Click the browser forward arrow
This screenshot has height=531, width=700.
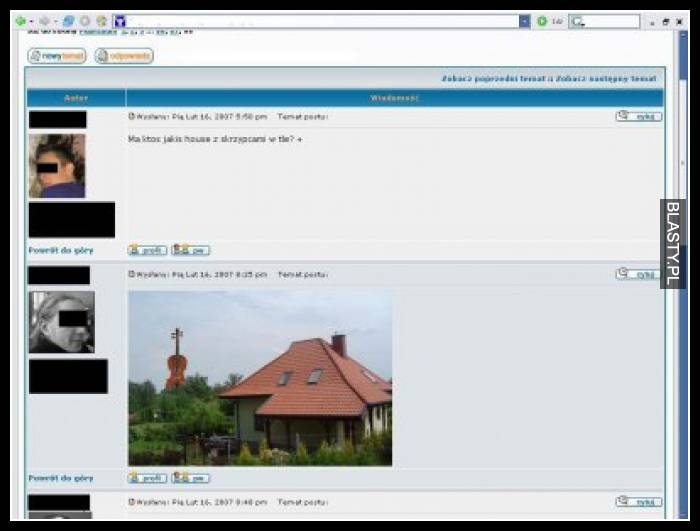44,21
